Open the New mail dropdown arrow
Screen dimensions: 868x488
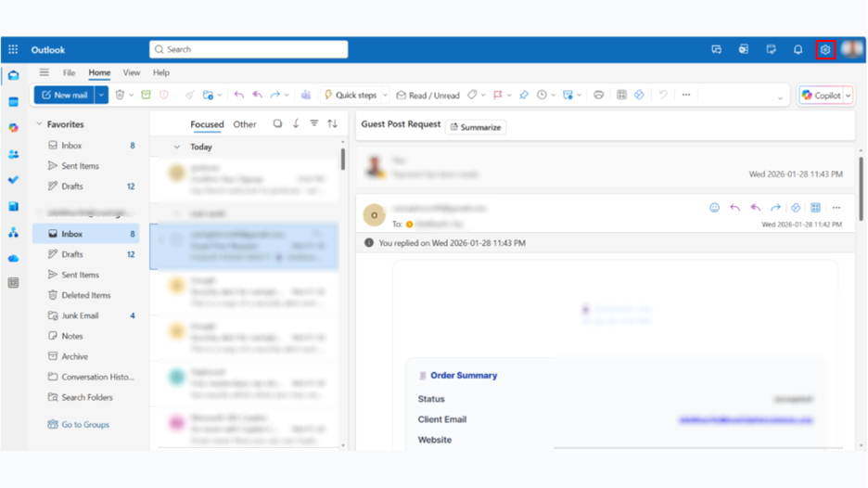click(101, 95)
